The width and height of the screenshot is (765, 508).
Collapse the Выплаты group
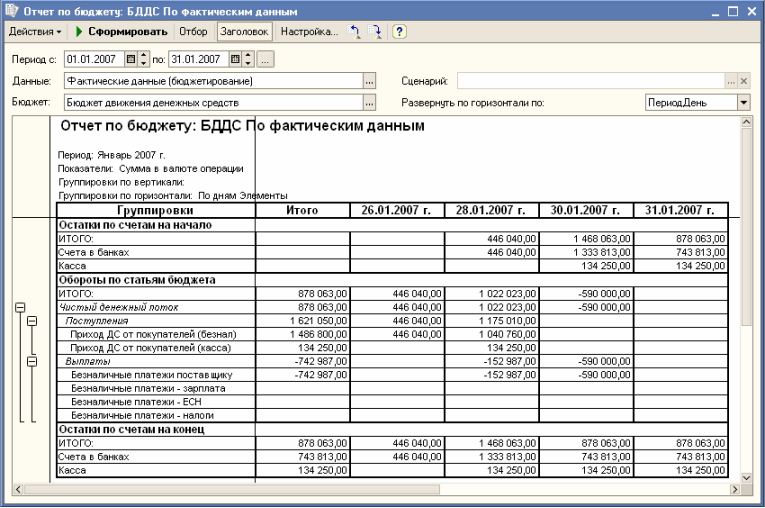pos(32,362)
